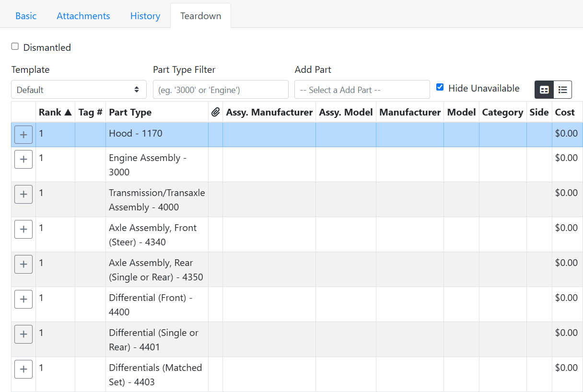
Task: Click plus icon for Transmission/Transaxle Assembly row
Action: tap(23, 195)
